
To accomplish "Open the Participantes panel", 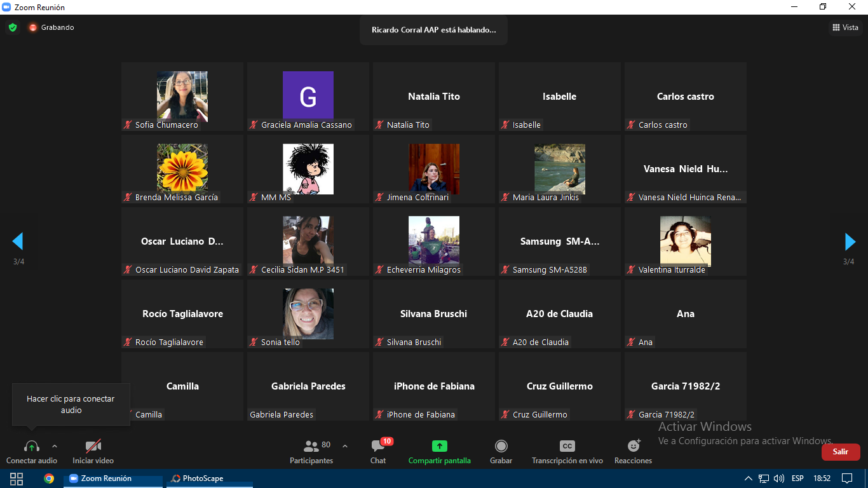I will [x=311, y=451].
